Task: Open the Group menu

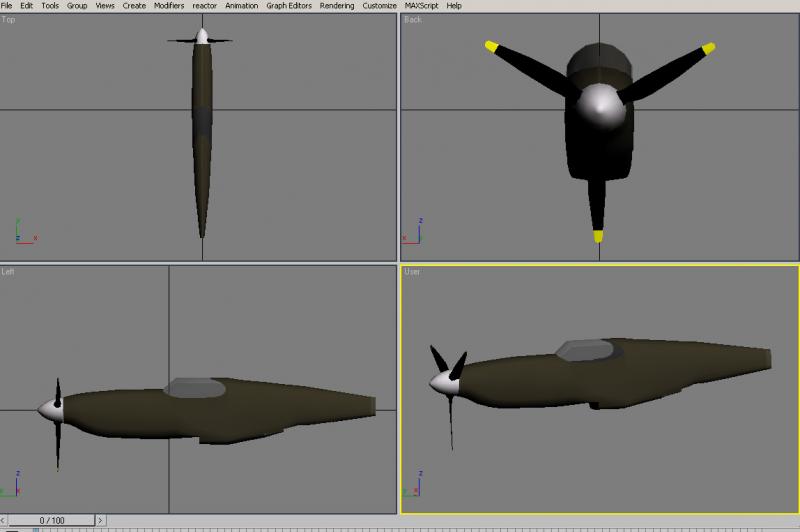Action: coord(77,6)
